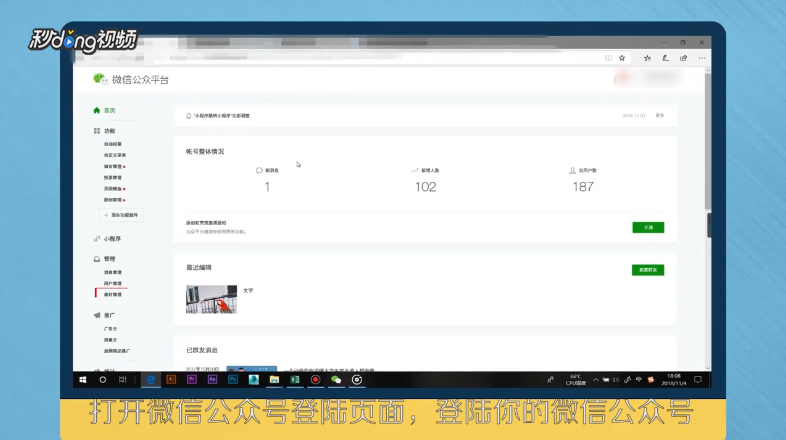The image size is (786, 440).
Task: Open the 小程序 mini program section
Action: (107, 239)
